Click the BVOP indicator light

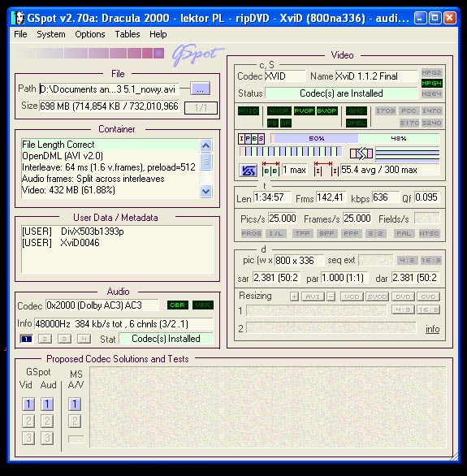tap(326, 110)
